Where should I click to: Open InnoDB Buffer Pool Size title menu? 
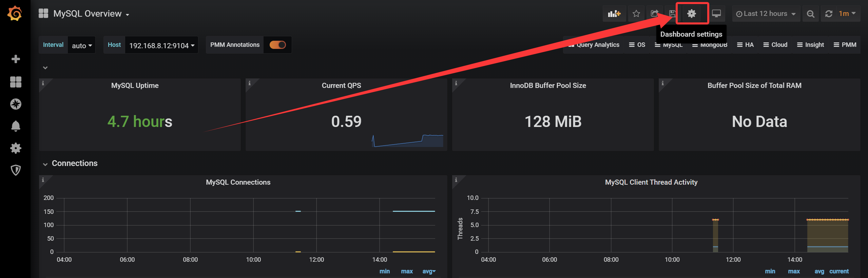548,86
